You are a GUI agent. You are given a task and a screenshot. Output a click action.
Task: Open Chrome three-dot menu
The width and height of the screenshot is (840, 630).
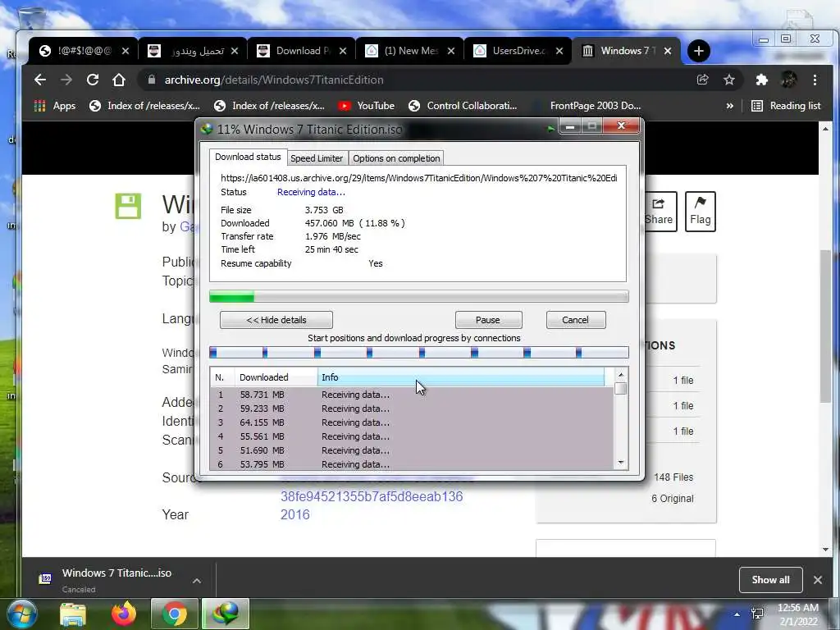click(815, 80)
